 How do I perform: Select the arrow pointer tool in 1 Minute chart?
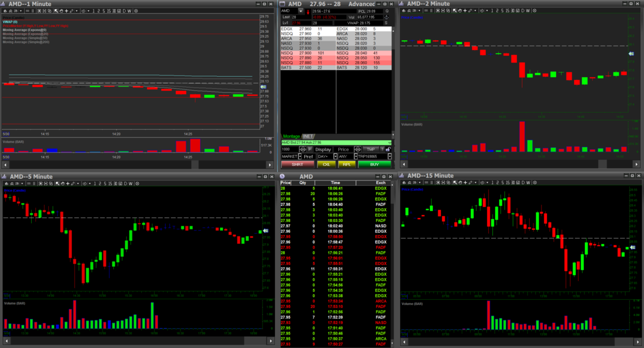click(x=56, y=11)
